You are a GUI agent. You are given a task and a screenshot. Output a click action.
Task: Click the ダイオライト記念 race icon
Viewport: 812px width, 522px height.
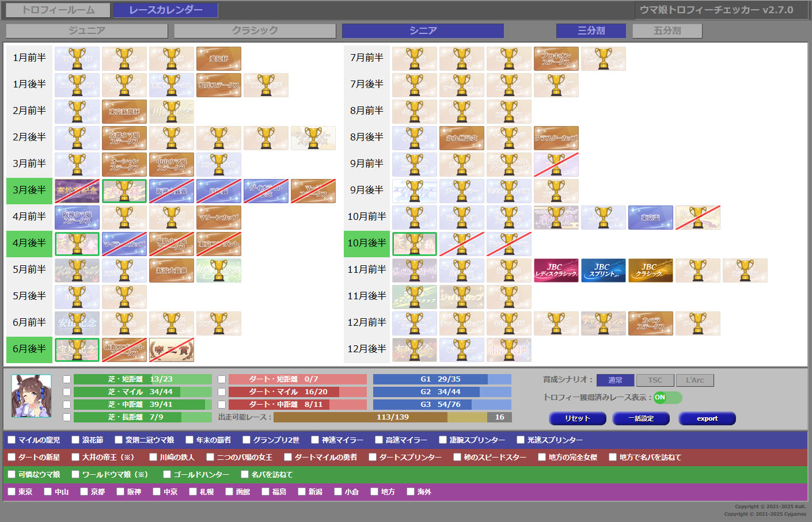[x=266, y=191]
